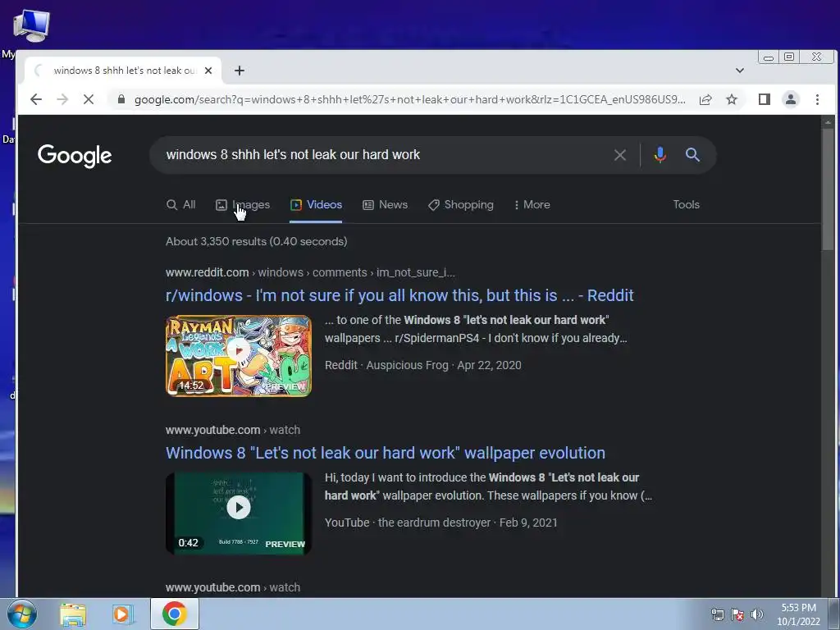Play the 0:42 wallpaper video thumbnail
The image size is (840, 630).
coord(239,514)
